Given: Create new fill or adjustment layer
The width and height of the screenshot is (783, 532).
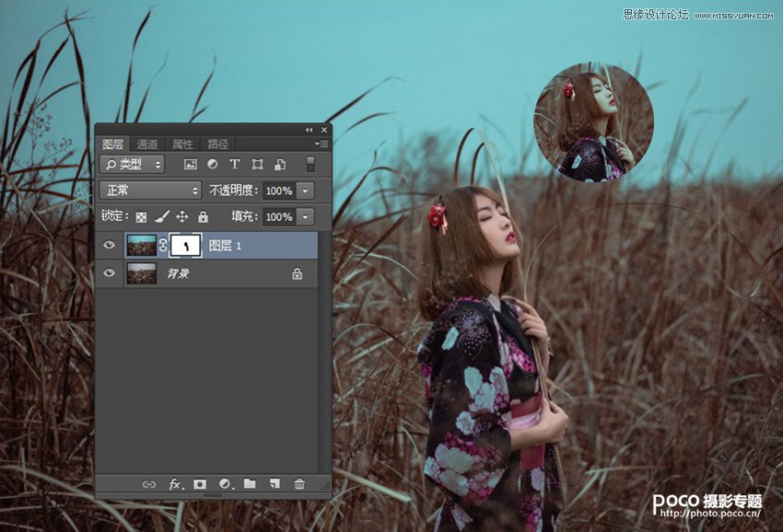Looking at the screenshot, I should (225, 483).
